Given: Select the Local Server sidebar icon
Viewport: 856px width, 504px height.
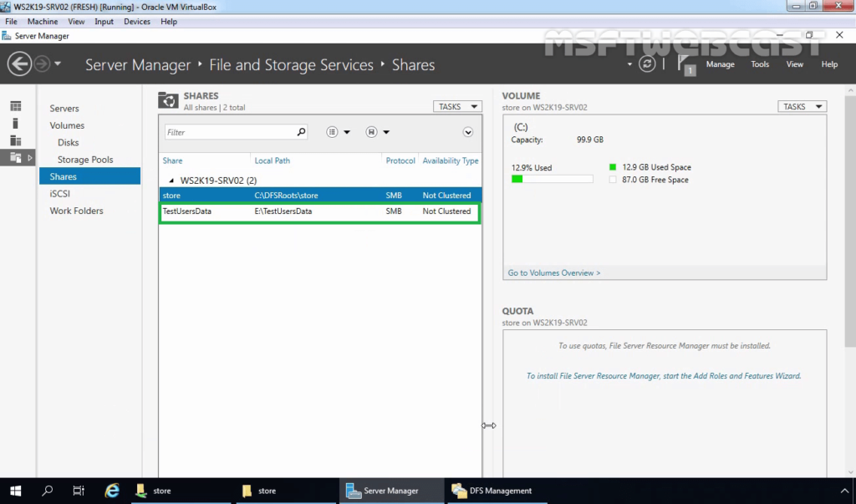Looking at the screenshot, I should pyautogui.click(x=16, y=124).
